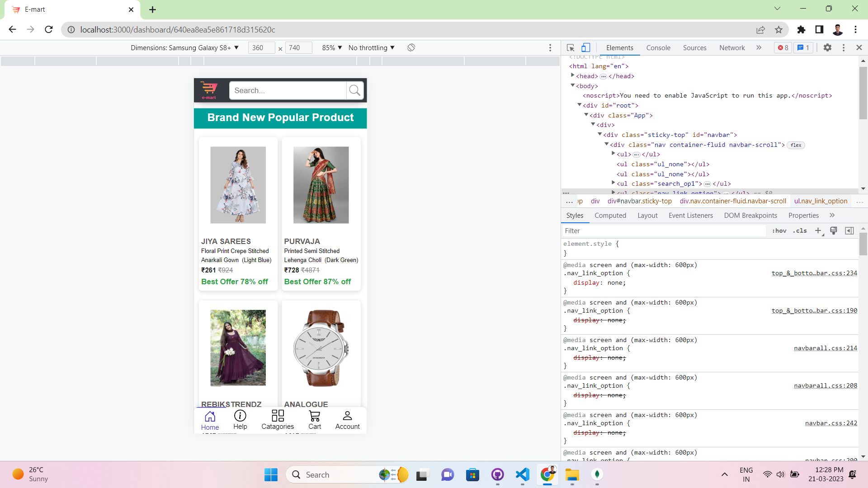Click the red error count badge in DevTools
The image size is (868, 488).
pyautogui.click(x=783, y=47)
